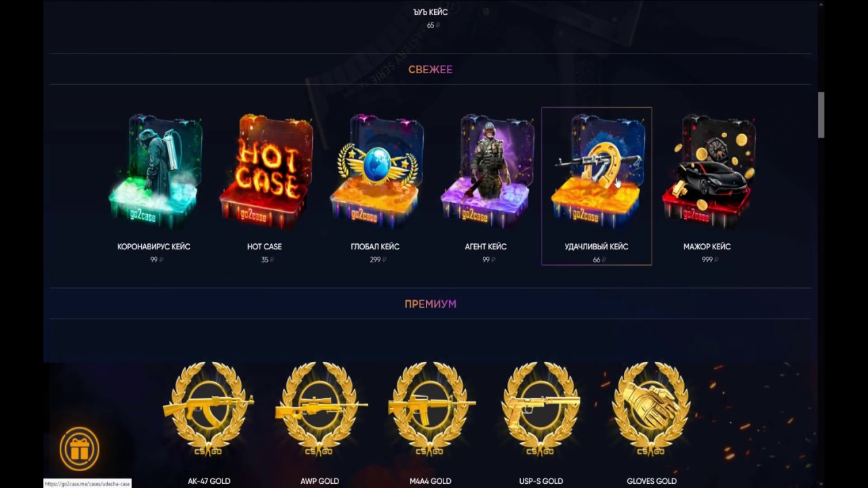Screen dimensions: 868x488
Task: Click the Глобал Кейс price 299
Action: (x=375, y=260)
